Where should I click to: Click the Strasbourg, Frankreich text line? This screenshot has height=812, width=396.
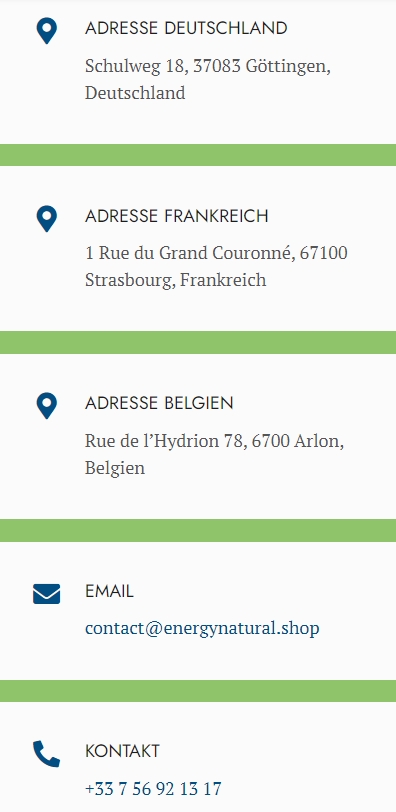[x=175, y=280]
